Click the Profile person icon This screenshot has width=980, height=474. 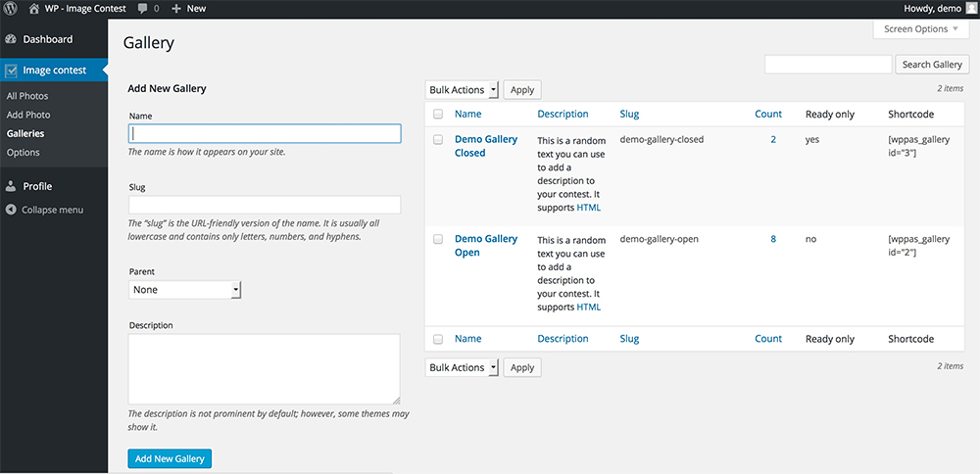point(11,186)
